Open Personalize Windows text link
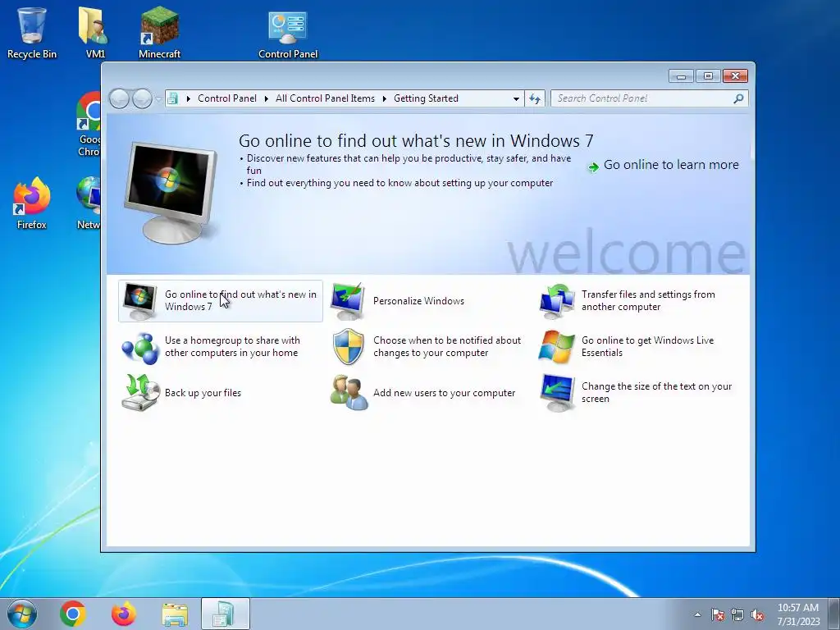The width and height of the screenshot is (840, 630). click(x=418, y=301)
